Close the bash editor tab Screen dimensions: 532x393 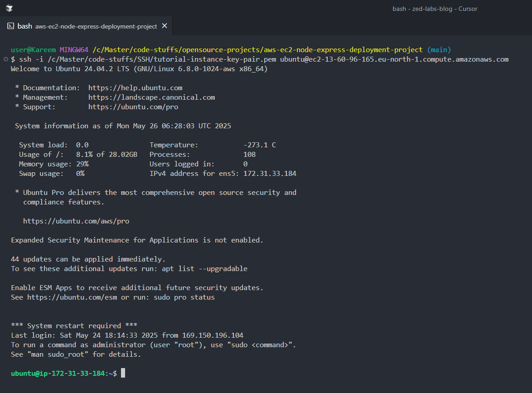[164, 26]
